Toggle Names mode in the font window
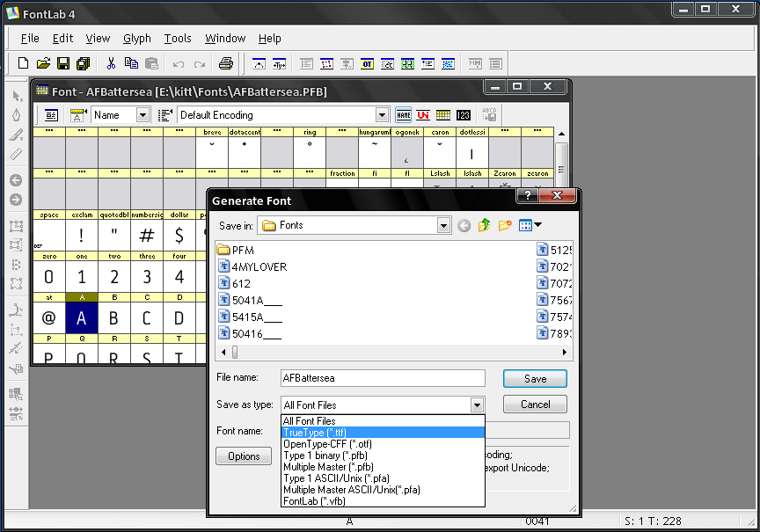Screen dimensions: 760x532 coord(404,115)
